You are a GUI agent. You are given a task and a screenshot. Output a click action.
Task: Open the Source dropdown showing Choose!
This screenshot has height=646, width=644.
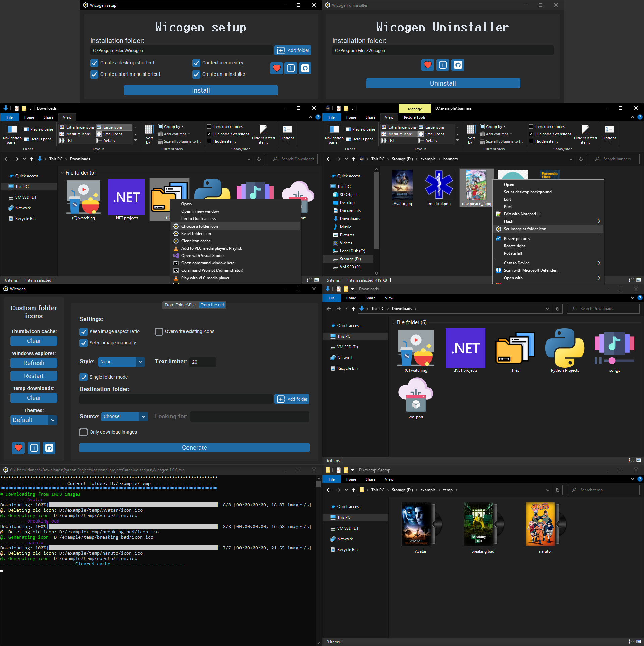(125, 416)
